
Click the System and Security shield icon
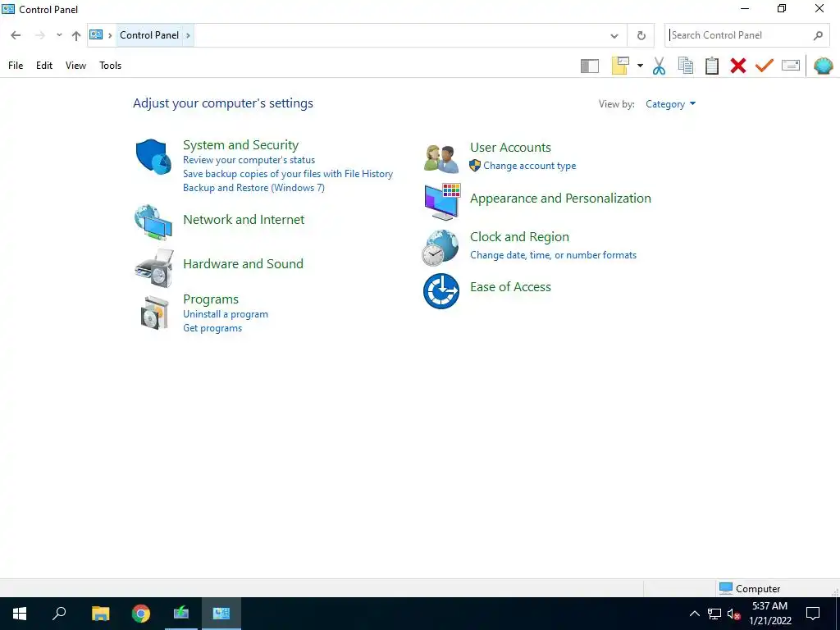(153, 157)
